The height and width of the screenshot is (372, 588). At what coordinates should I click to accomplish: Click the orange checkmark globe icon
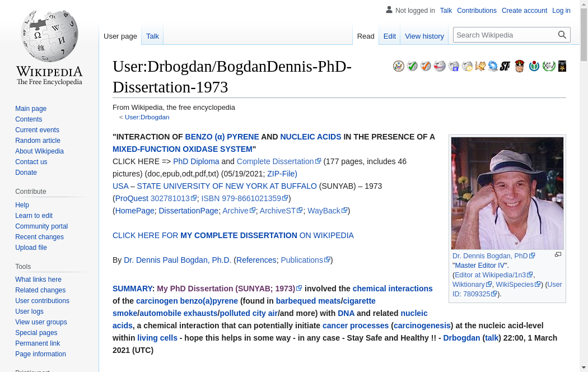pyautogui.click(x=426, y=66)
